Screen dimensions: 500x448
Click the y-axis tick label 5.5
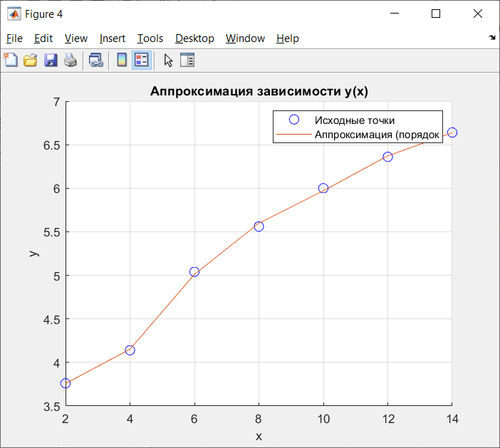(52, 232)
